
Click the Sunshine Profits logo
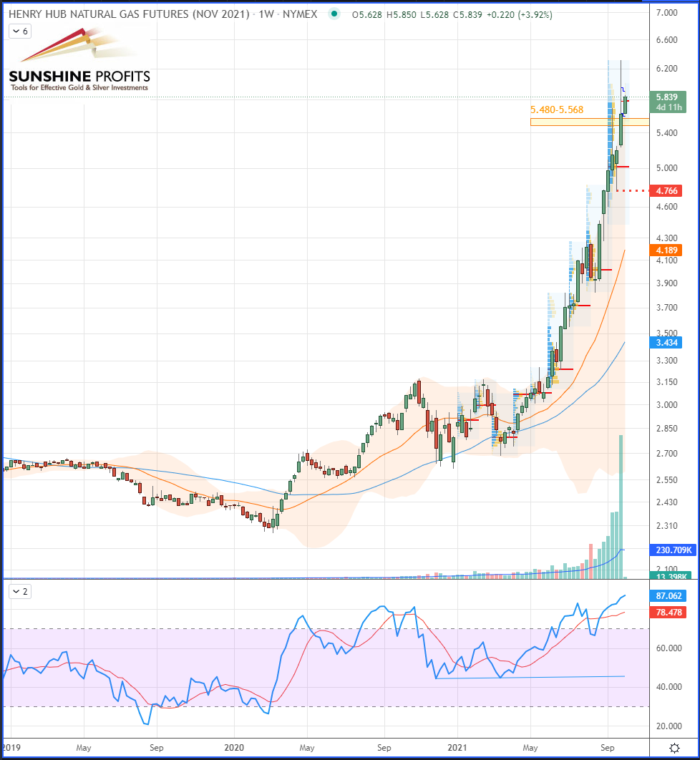tap(79, 59)
